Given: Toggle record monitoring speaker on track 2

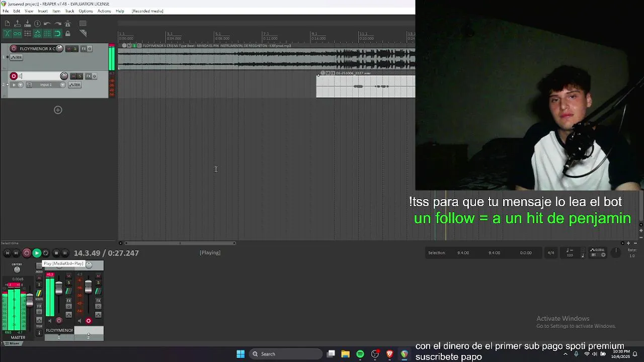Looking at the screenshot, I should pos(20,76).
